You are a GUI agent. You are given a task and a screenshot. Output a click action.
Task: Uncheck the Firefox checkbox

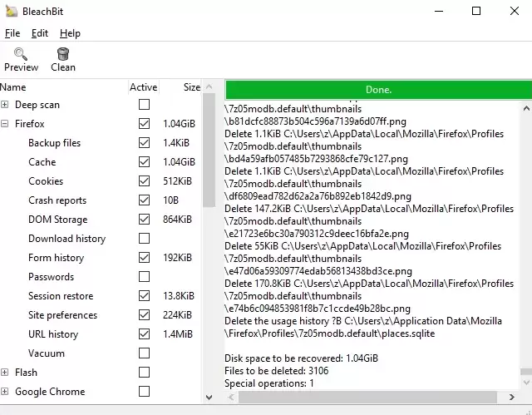[144, 124]
